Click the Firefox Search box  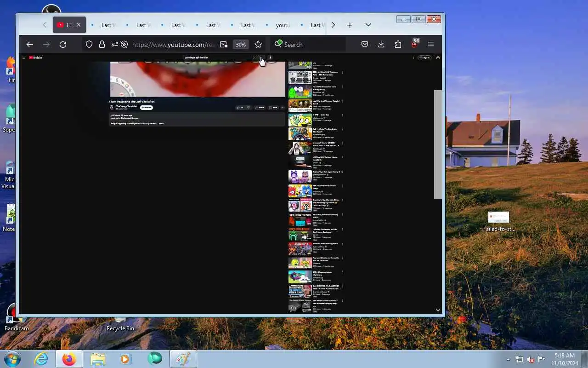pos(308,44)
